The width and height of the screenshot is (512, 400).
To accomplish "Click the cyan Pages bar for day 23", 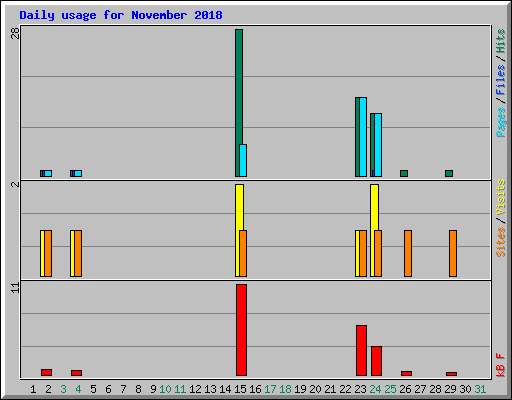I will point(363,137).
